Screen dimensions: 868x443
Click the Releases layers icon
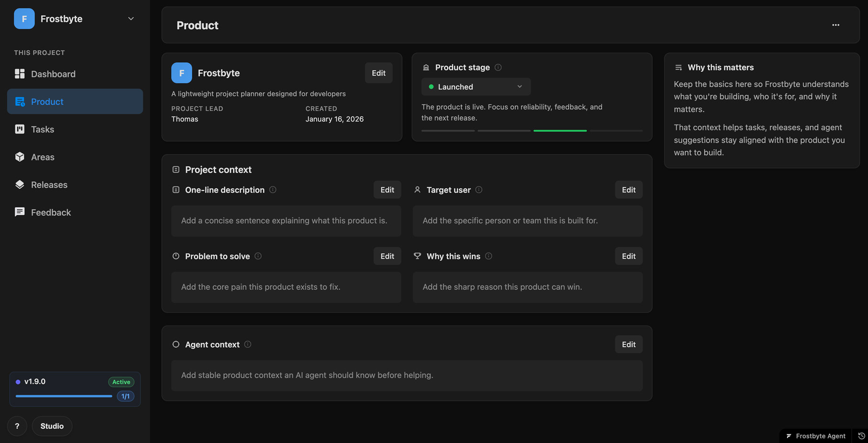pos(20,185)
